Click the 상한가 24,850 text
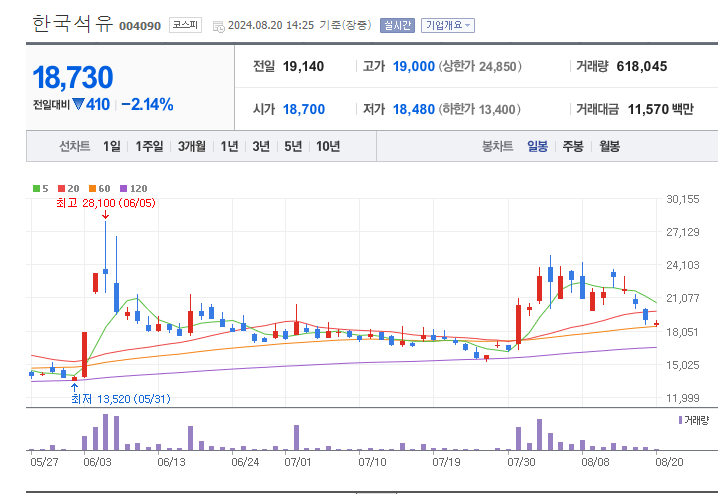The width and height of the screenshot is (718, 494). (480, 66)
